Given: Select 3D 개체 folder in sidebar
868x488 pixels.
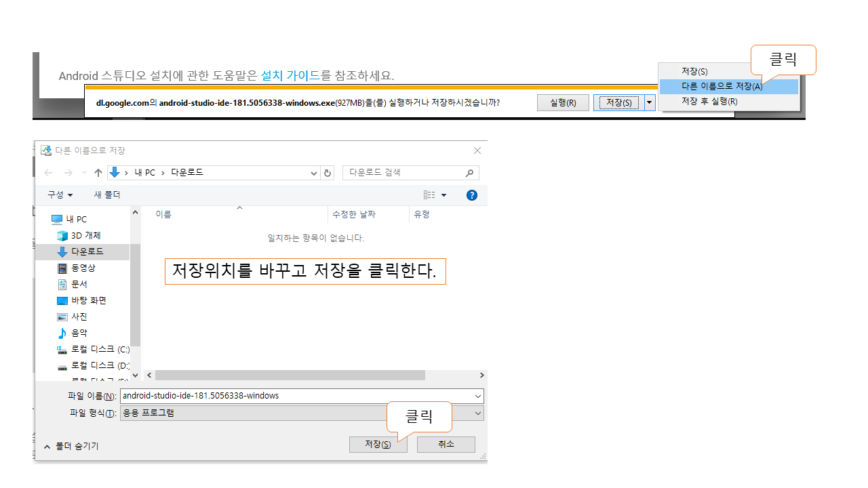Looking at the screenshot, I should 85,235.
